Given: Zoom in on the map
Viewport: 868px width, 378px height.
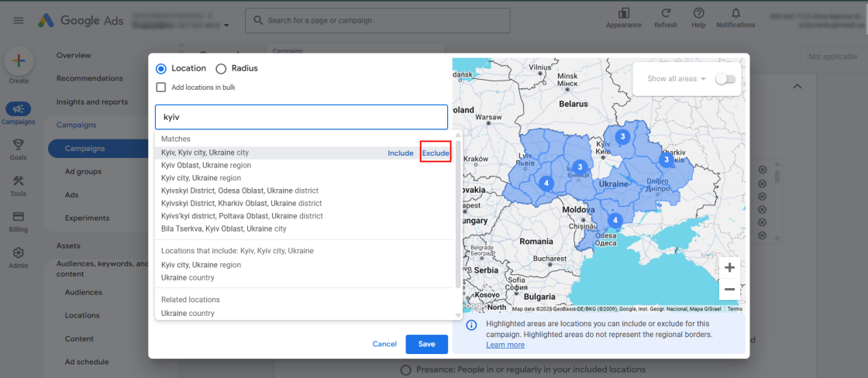Looking at the screenshot, I should tap(729, 268).
